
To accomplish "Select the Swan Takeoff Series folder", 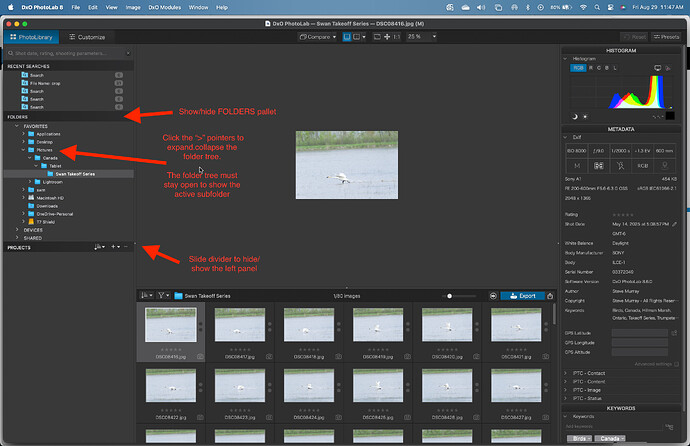I will click(75, 174).
